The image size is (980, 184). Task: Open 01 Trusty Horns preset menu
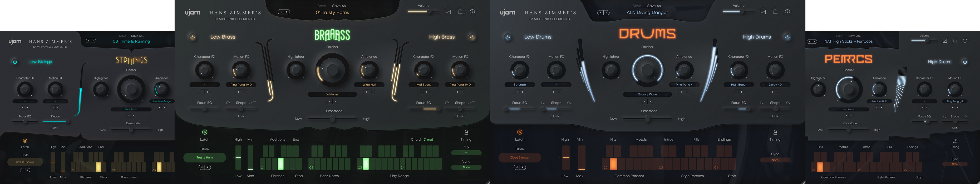[332, 13]
